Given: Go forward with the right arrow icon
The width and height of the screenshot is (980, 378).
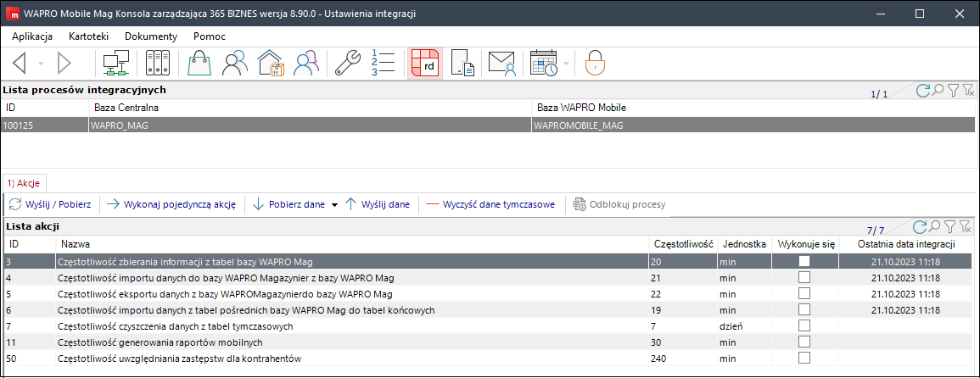Looking at the screenshot, I should click(64, 63).
